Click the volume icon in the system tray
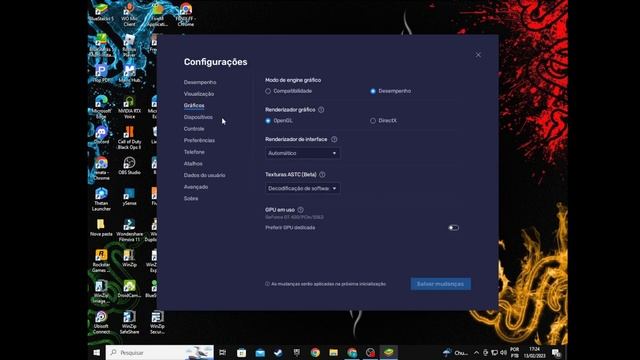The image size is (640, 360). [504, 352]
